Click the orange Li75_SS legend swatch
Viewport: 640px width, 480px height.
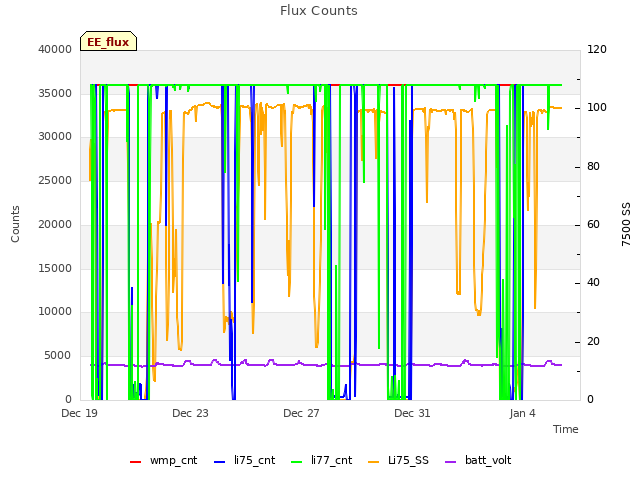click(x=373, y=462)
